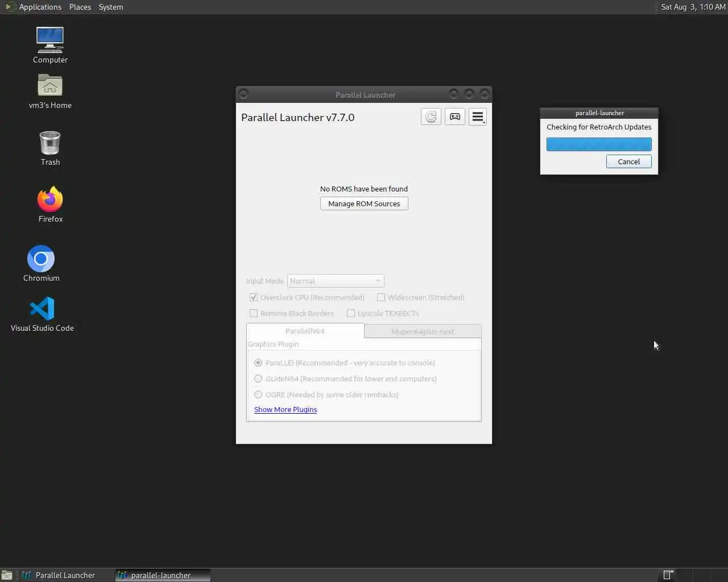Select the GLideN64 graphics plugin radio button

tap(258, 379)
